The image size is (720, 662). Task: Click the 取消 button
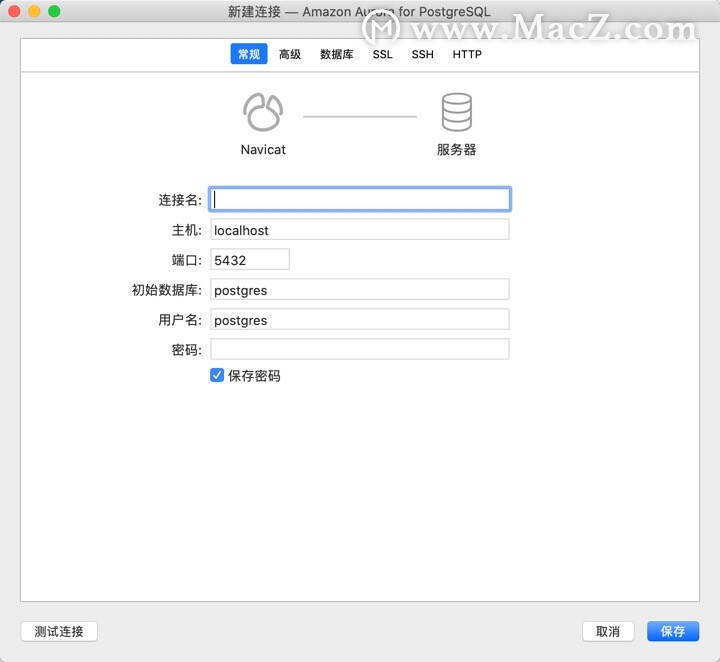point(608,631)
